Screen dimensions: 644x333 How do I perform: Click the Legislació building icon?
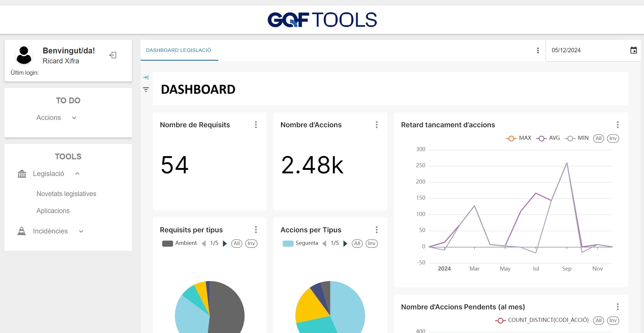[22, 174]
